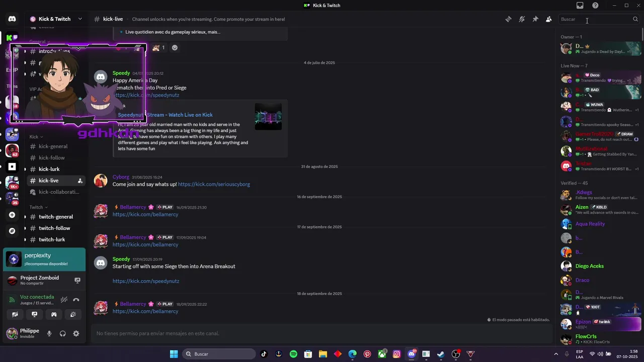Open twitch-follow channel

[x=55, y=228]
